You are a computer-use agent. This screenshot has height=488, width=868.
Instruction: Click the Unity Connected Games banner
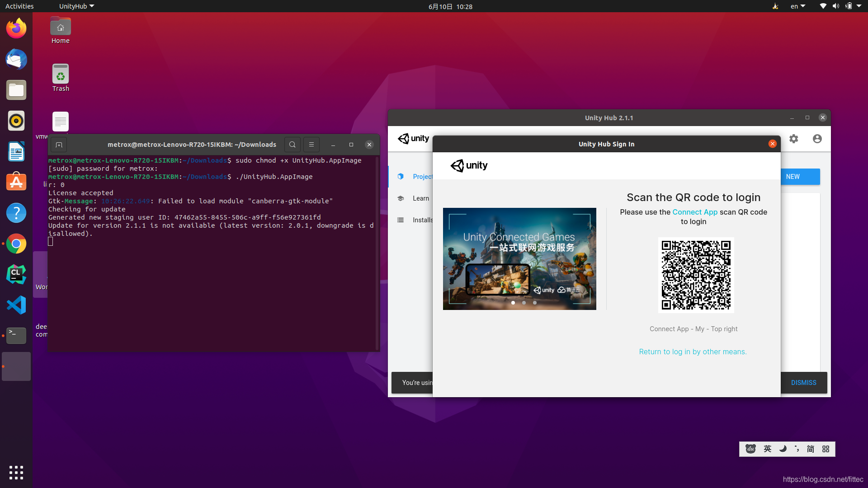coord(519,259)
